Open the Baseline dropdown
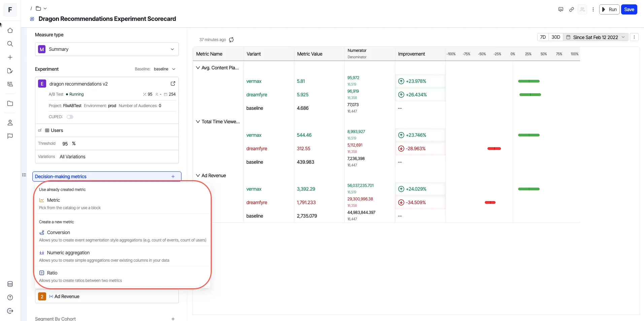 [x=165, y=69]
